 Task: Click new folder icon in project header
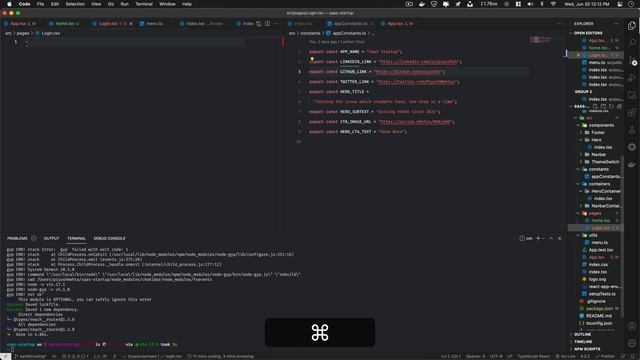click(x=603, y=107)
